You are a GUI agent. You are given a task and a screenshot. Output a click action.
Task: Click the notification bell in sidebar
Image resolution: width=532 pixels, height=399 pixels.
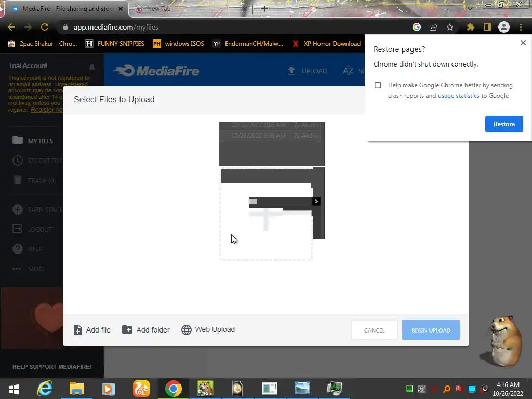click(x=91, y=67)
